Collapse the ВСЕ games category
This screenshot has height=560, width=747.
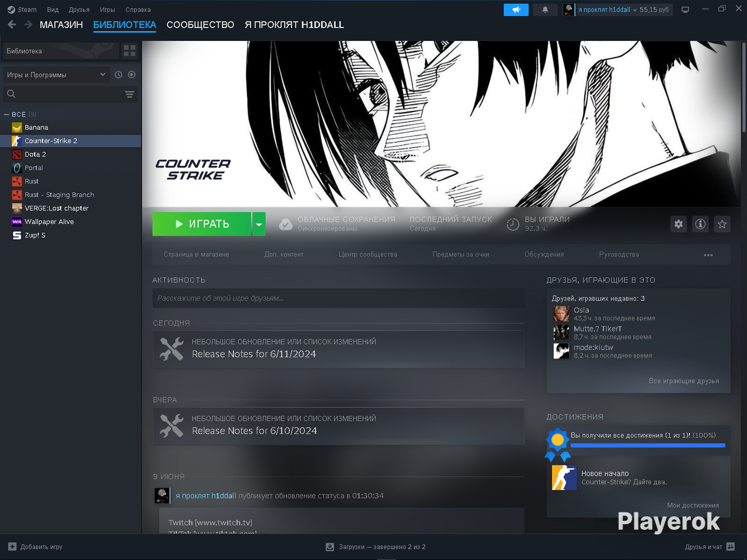(x=7, y=114)
